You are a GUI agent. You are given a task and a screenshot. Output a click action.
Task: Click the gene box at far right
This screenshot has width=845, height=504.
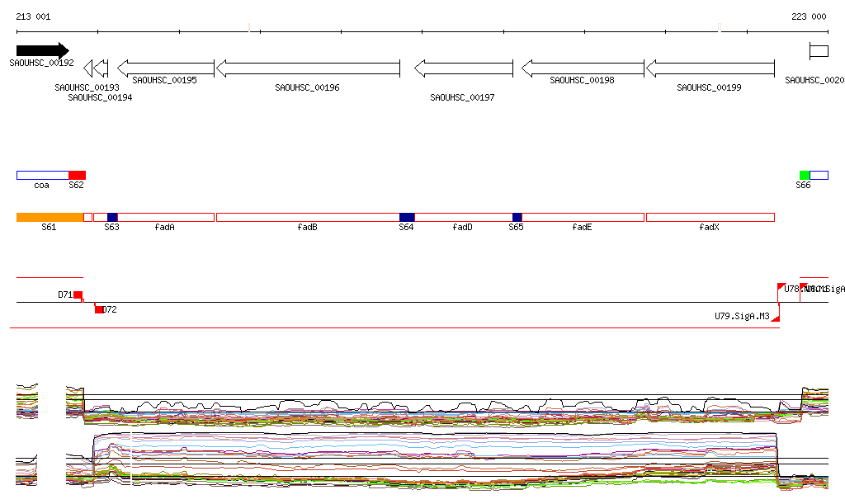click(819, 51)
